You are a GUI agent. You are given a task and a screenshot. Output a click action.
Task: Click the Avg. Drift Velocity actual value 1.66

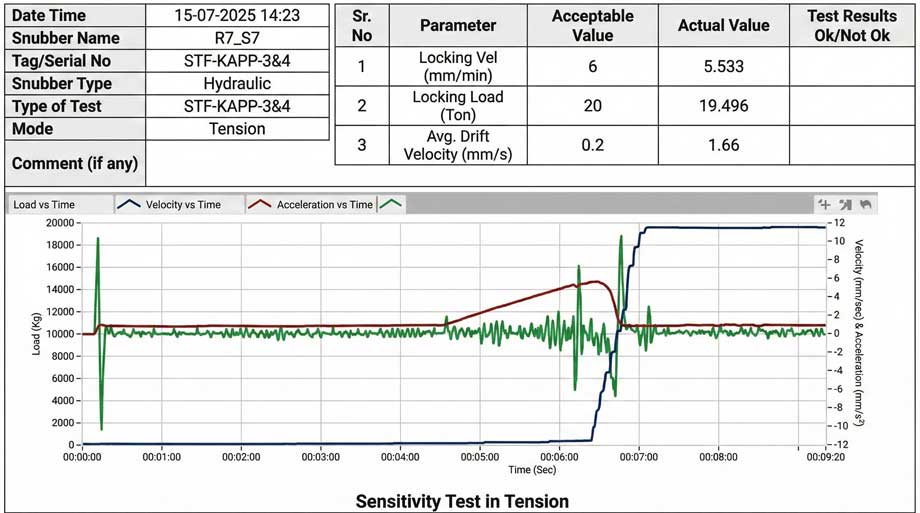[723, 145]
